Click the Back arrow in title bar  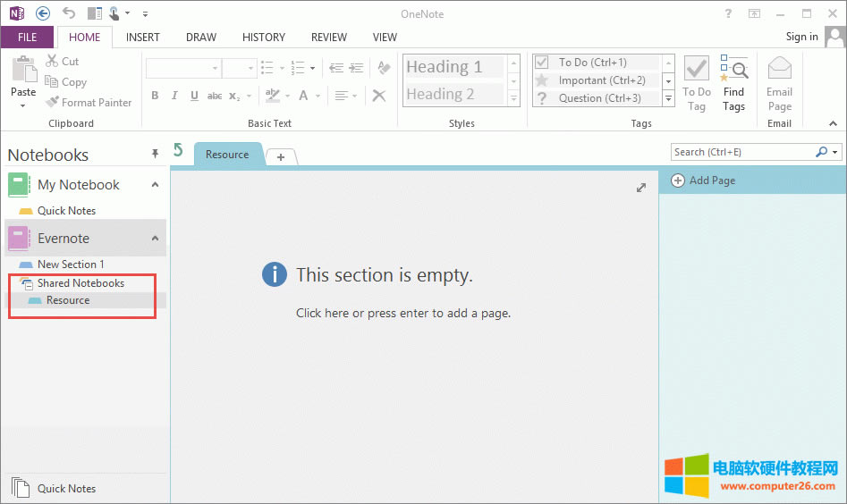click(44, 13)
